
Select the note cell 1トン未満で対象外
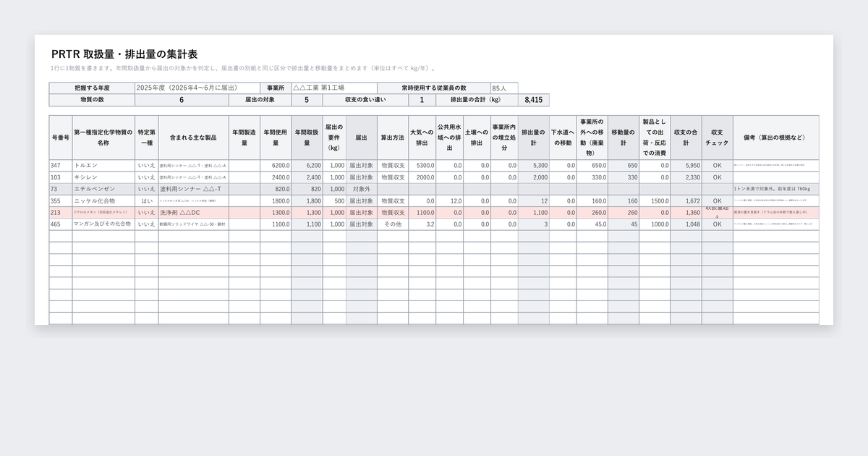pyautogui.click(x=775, y=189)
